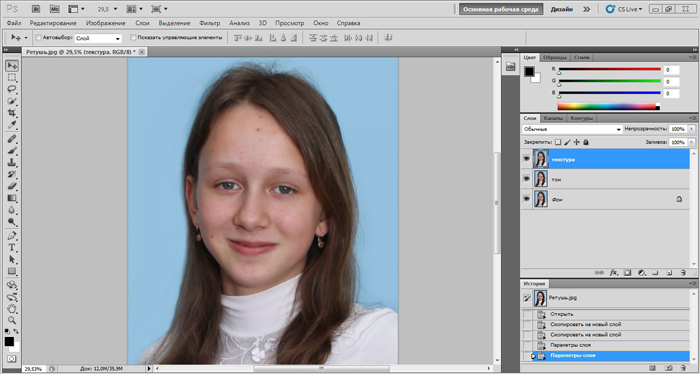Expand the Слой auto-select dropdown

point(98,38)
